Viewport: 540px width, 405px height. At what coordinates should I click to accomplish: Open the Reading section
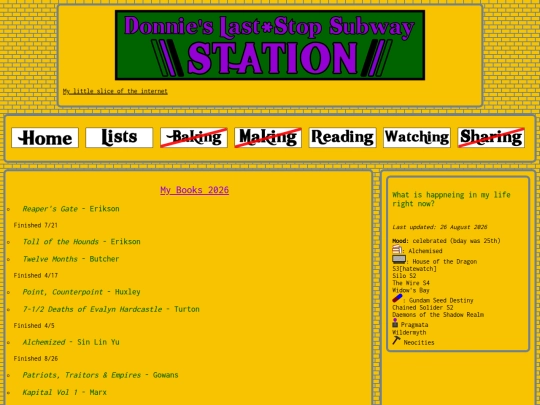(342, 138)
